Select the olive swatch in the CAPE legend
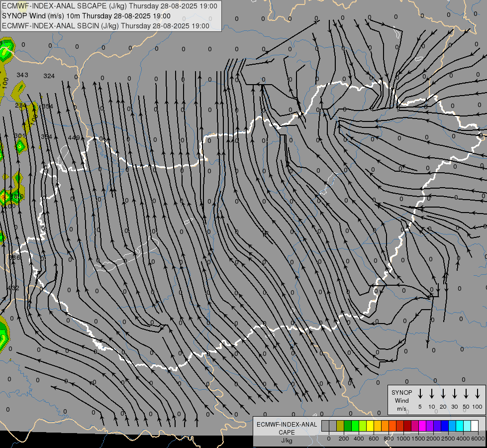Image resolution: width=487 pixels, height=448 pixels. [340, 426]
